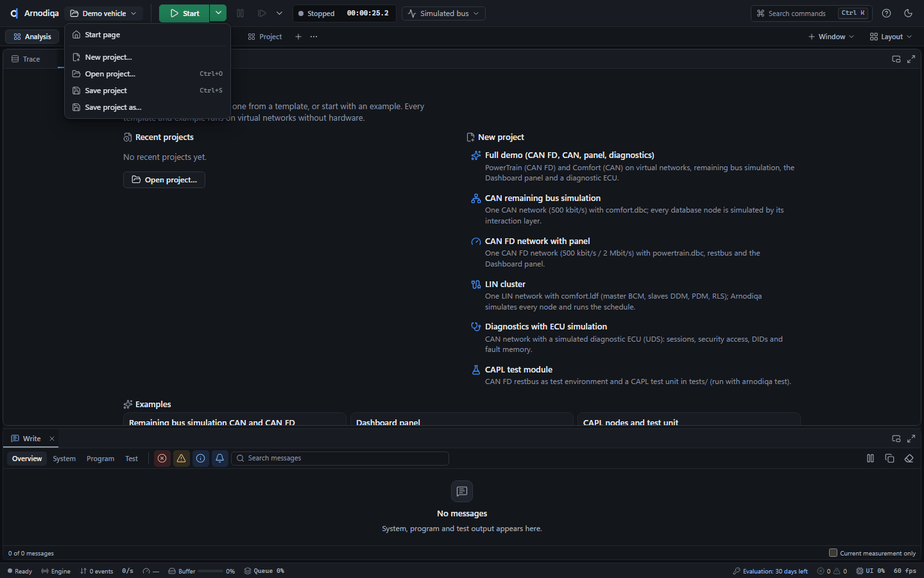Click the moon theme icon
The width and height of the screenshot is (924, 578).
908,13
